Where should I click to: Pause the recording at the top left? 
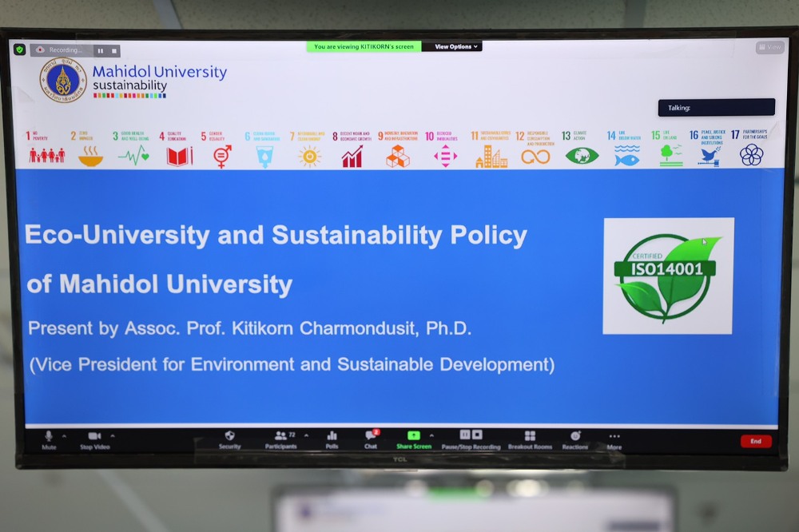pos(101,50)
